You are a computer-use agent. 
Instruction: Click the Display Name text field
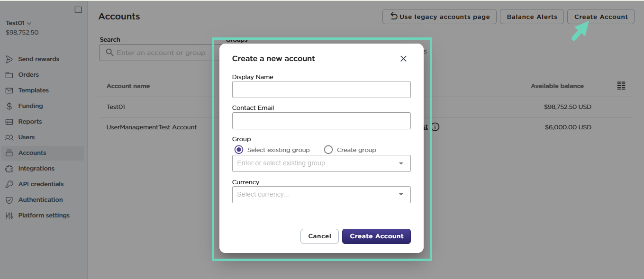click(x=321, y=90)
